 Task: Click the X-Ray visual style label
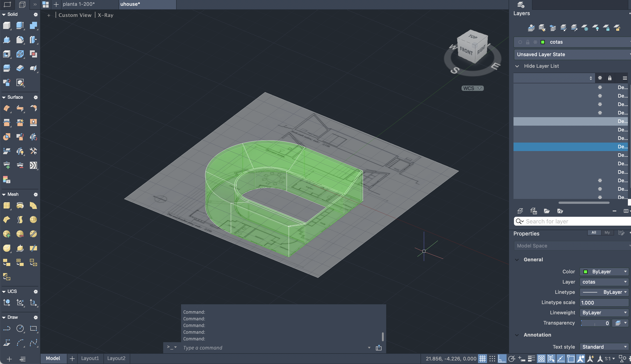[105, 15]
